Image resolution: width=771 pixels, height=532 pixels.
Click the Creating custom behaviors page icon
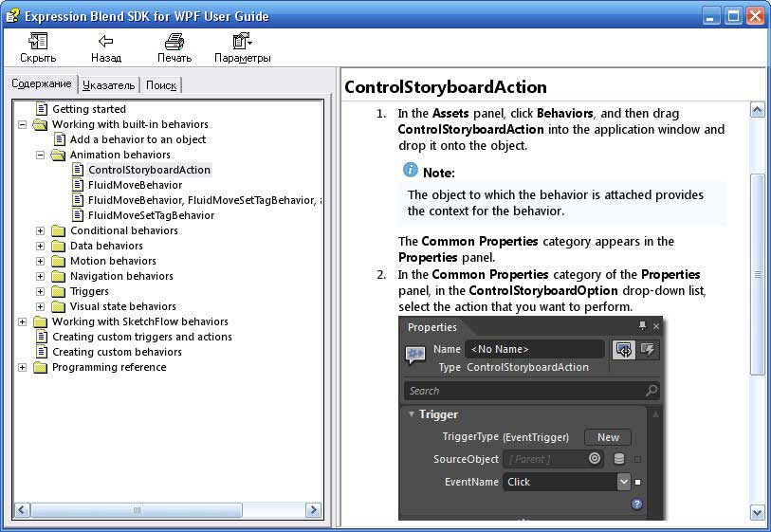click(42, 352)
